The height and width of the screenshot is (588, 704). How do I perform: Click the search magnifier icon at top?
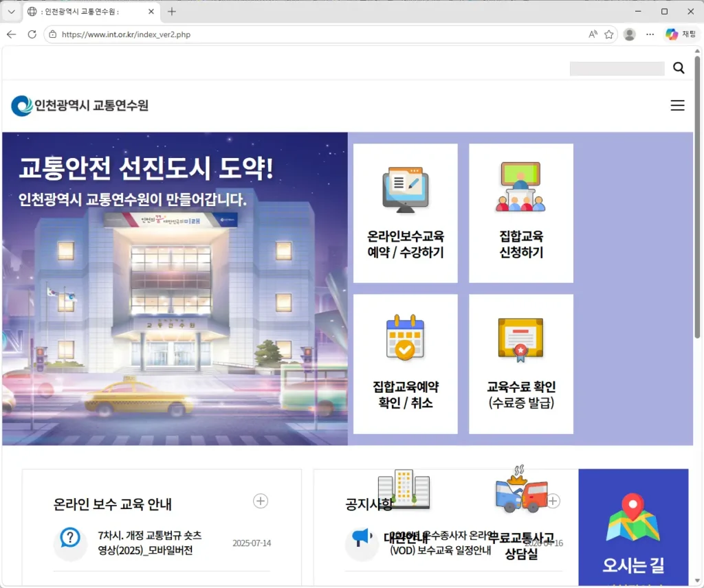pyautogui.click(x=678, y=67)
